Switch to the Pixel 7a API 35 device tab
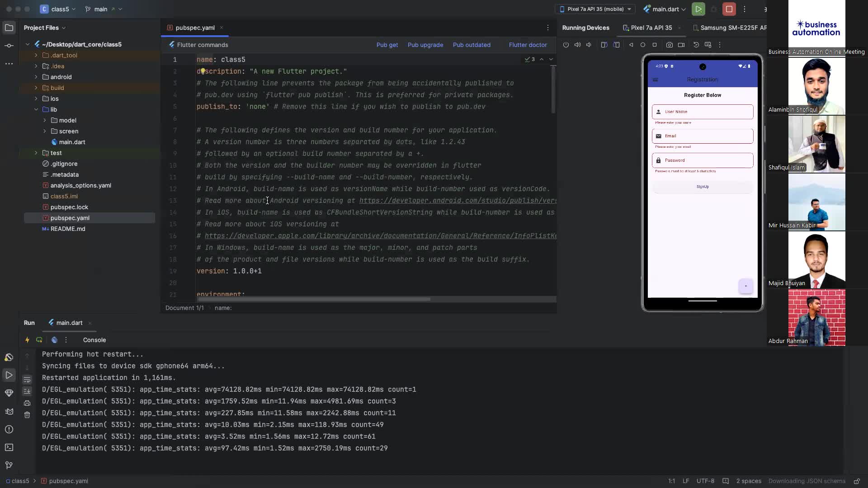The image size is (868, 488). tap(651, 28)
